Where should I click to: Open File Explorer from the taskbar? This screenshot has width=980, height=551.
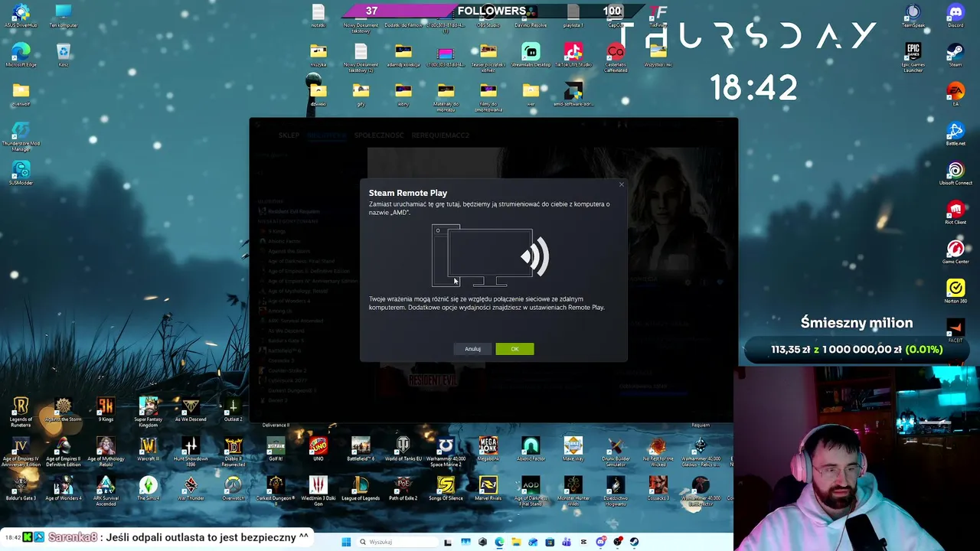[516, 542]
